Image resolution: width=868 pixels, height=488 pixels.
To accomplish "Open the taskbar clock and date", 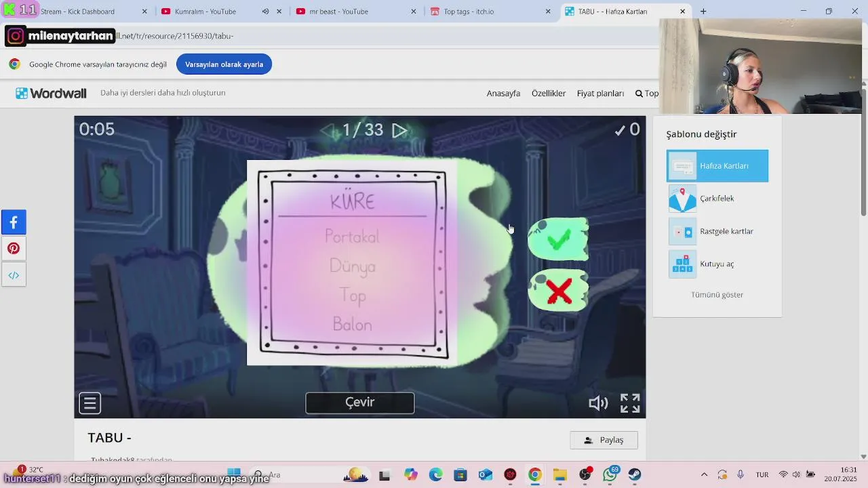I will pyautogui.click(x=841, y=474).
